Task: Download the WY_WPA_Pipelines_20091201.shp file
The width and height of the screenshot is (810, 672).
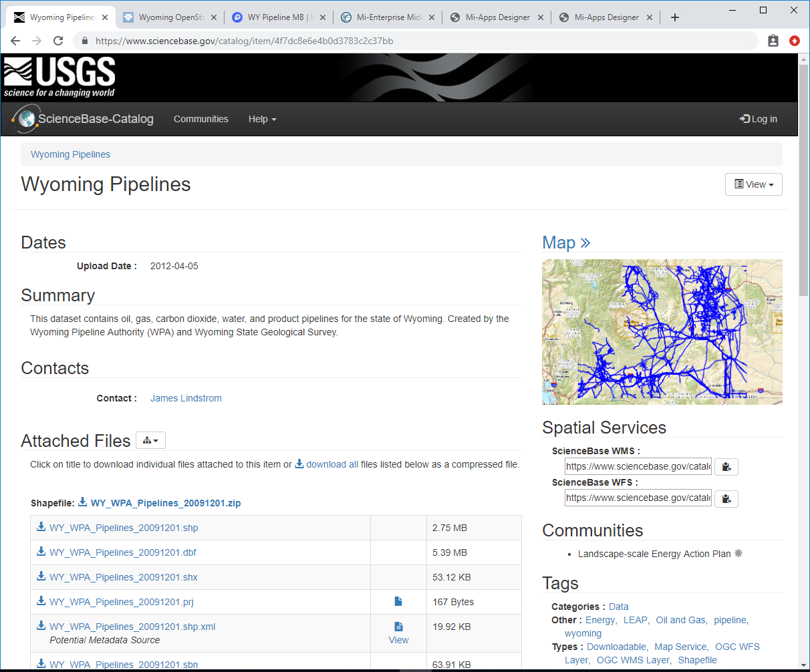Action: point(124,528)
